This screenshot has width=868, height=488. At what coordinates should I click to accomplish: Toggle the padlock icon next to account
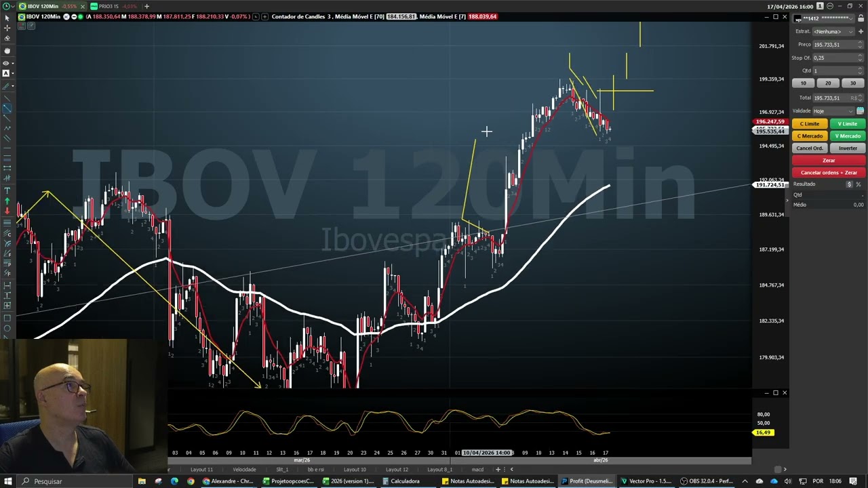tap(861, 19)
